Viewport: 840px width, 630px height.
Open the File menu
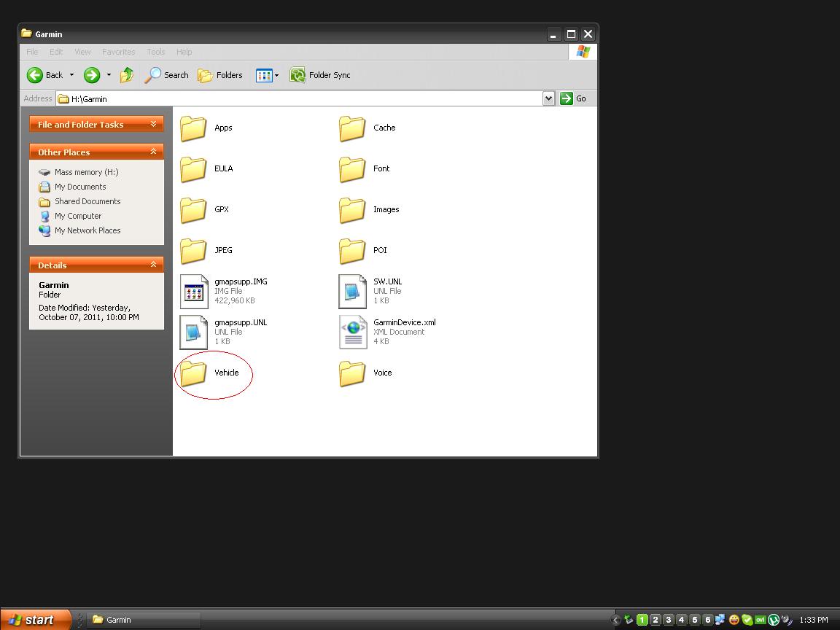click(32, 52)
